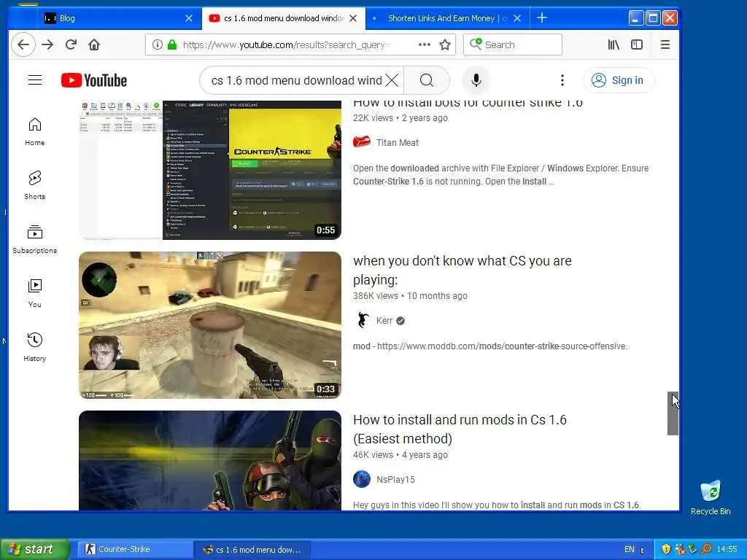The width and height of the screenshot is (747, 560).
Task: Click the moddb.com mod description text
Action: click(x=489, y=346)
